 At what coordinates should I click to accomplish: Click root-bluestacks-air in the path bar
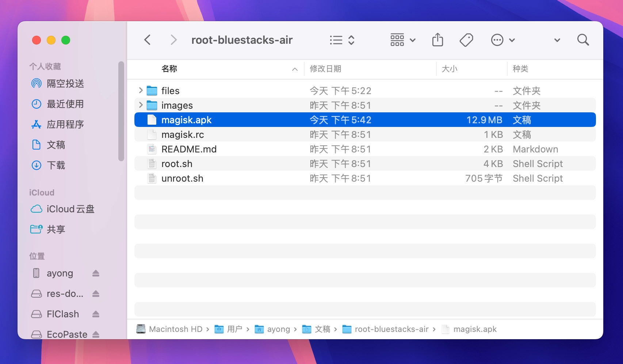point(385,329)
